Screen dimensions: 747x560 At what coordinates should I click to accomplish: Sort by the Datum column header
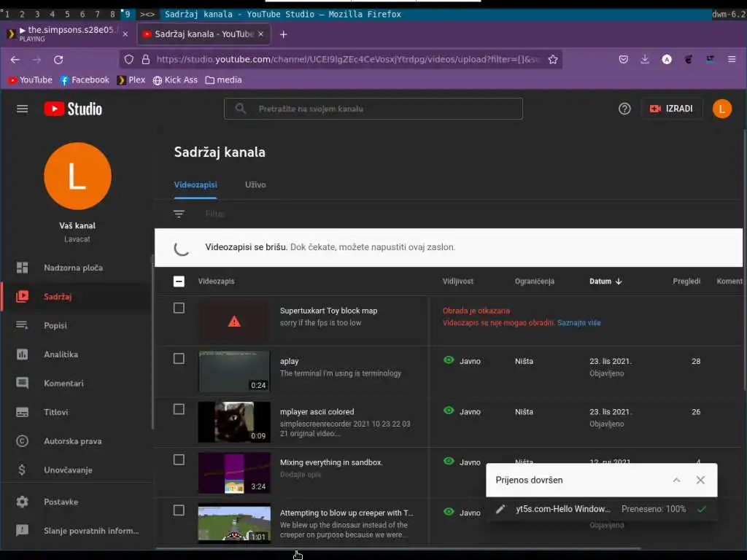(605, 281)
